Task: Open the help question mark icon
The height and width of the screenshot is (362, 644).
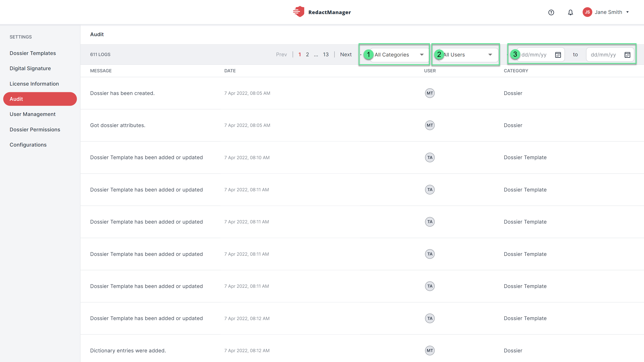Action: pos(551,12)
